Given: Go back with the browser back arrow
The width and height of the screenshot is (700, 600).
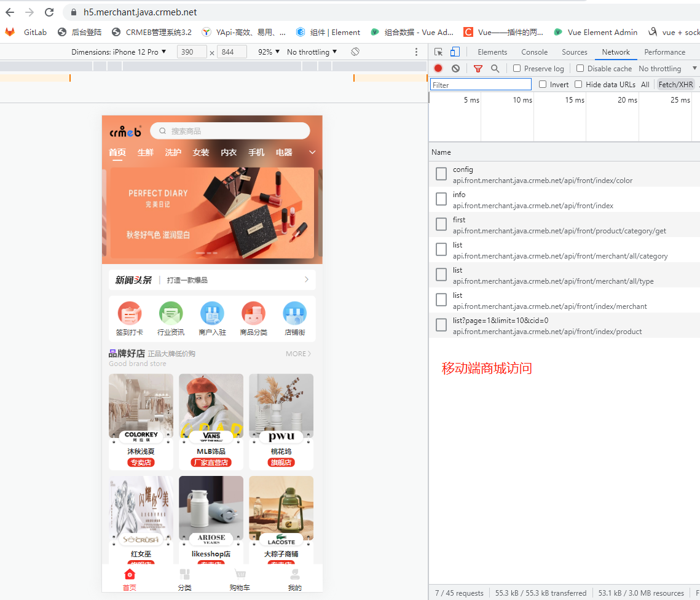Looking at the screenshot, I should [x=10, y=12].
